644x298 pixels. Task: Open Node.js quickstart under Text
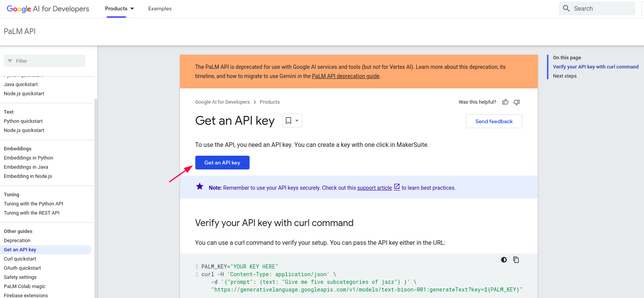[x=24, y=130]
